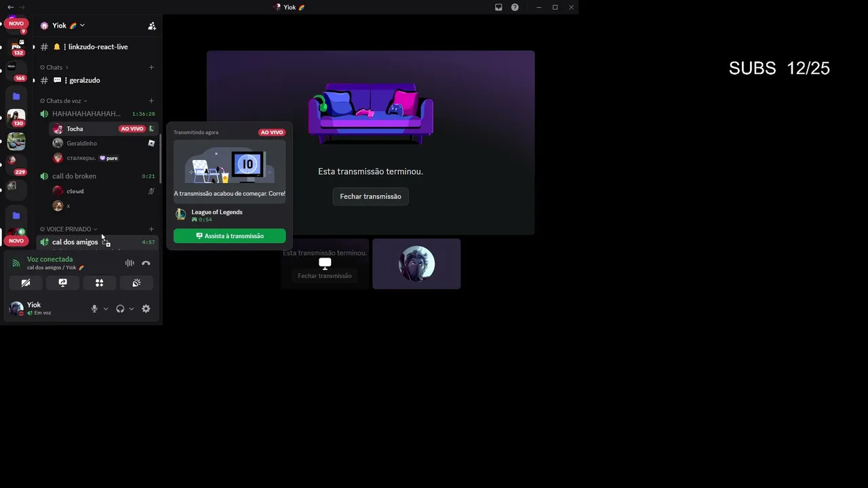868x488 pixels.
Task: Select the cal dos amigos voice channel
Action: tap(96, 242)
